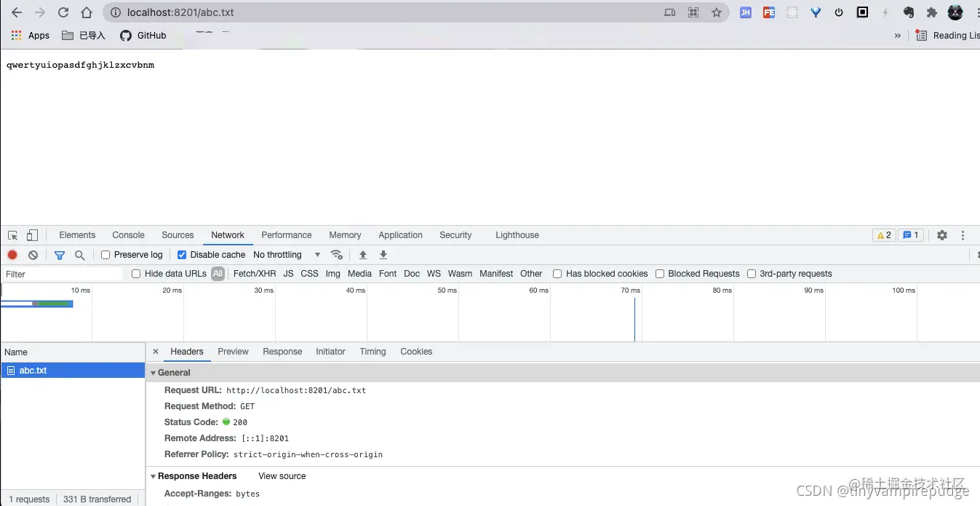Open the DevTools three-dot menu
The image size is (980, 506).
point(963,235)
